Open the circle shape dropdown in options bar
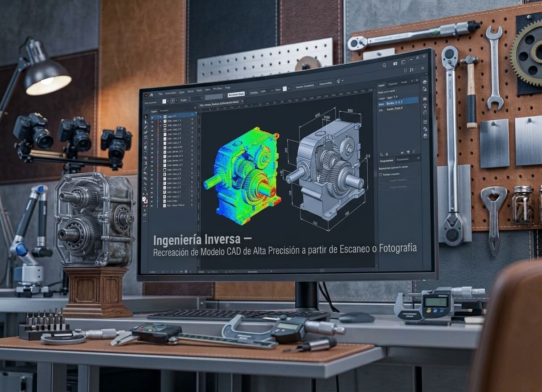 point(173,101)
